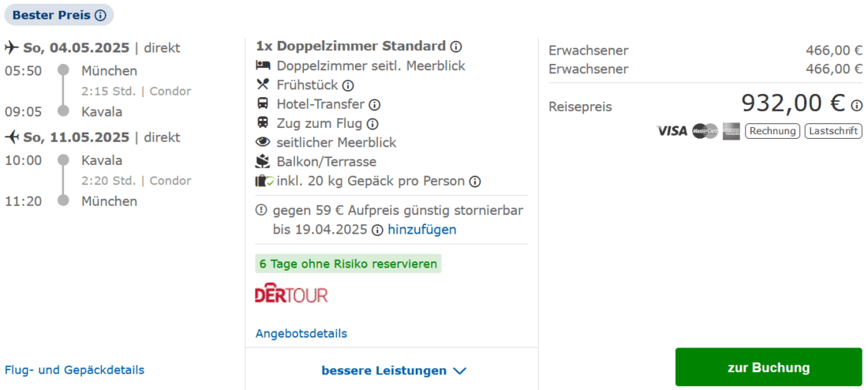Click info icon beside Doppelzimmer Standard
The height and width of the screenshot is (390, 868).
point(456,47)
